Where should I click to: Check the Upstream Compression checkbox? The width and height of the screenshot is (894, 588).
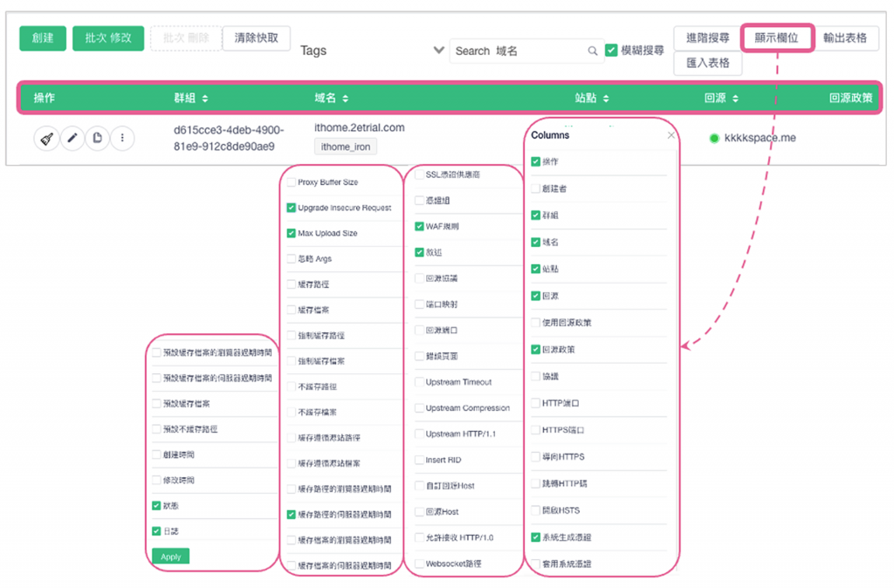pyautogui.click(x=419, y=408)
